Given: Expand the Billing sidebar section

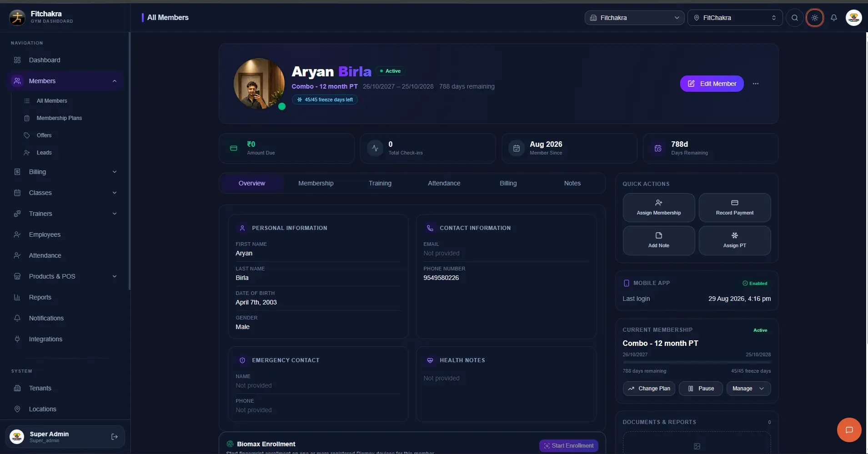Looking at the screenshot, I should [115, 172].
